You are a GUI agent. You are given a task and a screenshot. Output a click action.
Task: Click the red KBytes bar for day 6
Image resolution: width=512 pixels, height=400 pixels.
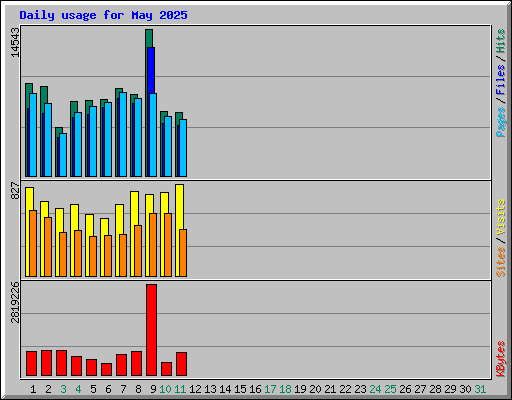[x=106, y=369]
